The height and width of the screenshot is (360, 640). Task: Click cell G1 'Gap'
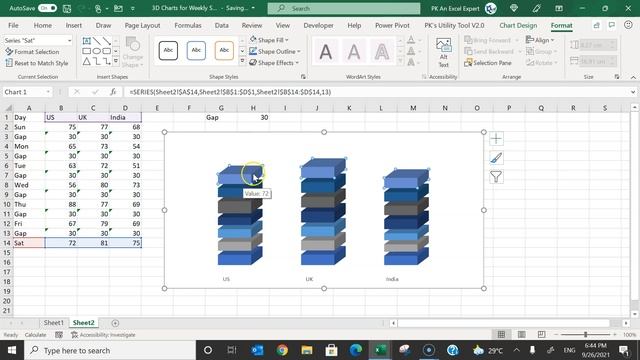pyautogui.click(x=221, y=117)
